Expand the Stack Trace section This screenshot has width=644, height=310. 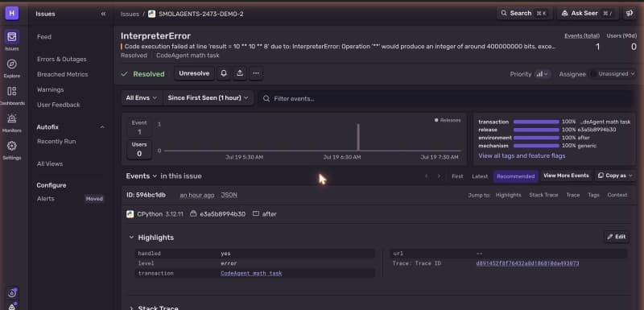click(131, 308)
